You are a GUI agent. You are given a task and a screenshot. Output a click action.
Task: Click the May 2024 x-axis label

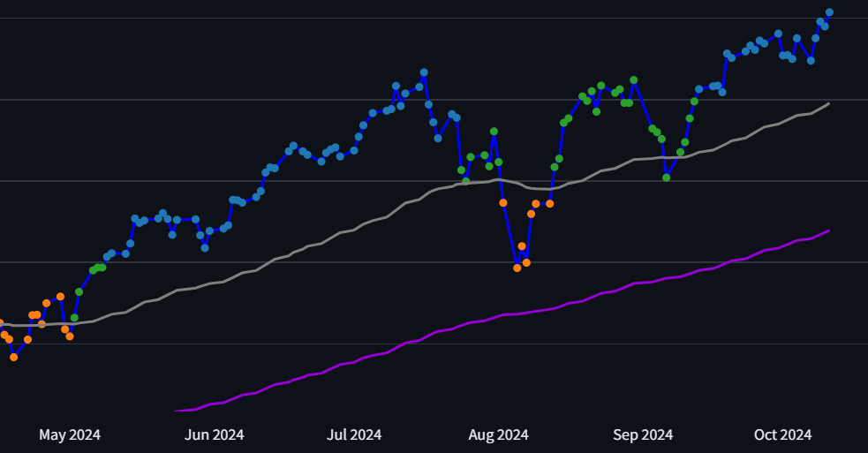70,434
